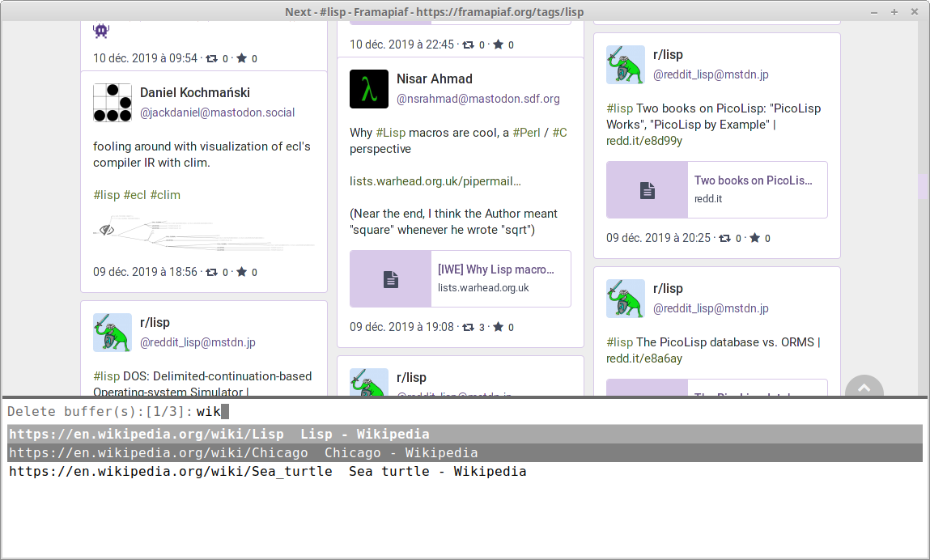Click r/lisp name on PicoLisp database post
This screenshot has height=560, width=930.
point(668,288)
